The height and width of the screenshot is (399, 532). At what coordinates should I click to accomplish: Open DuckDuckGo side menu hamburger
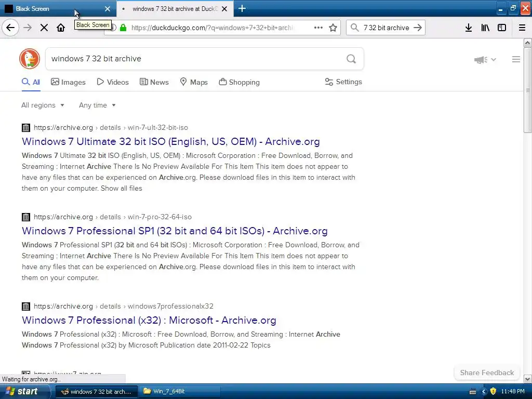click(516, 59)
